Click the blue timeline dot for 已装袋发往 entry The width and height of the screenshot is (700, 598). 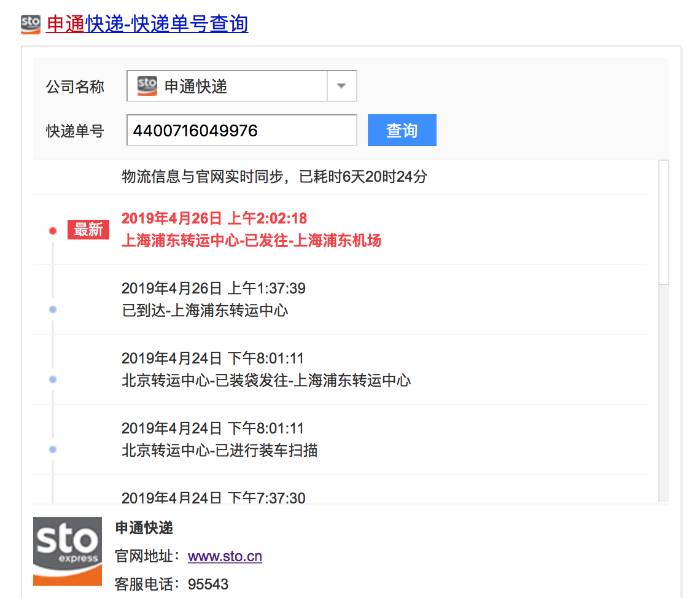pos(53,379)
